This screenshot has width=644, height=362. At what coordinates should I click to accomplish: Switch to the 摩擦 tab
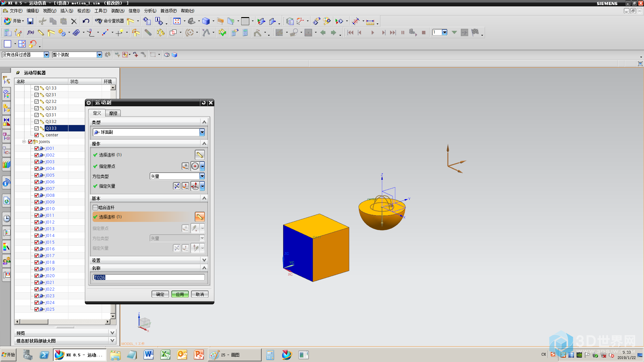click(x=113, y=113)
